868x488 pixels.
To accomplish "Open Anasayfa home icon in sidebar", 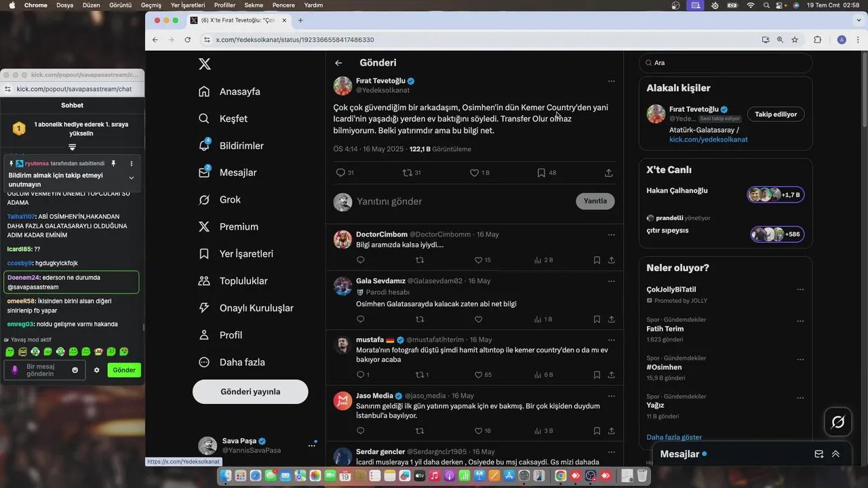I will (204, 91).
